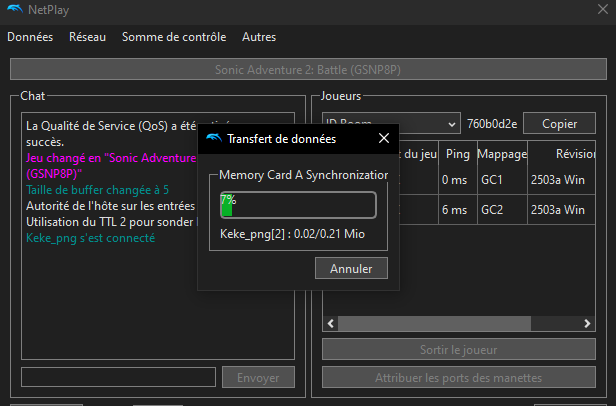Screen dimensions: 616x406
Task: Close the Transfert de données dialog
Action: click(x=384, y=138)
